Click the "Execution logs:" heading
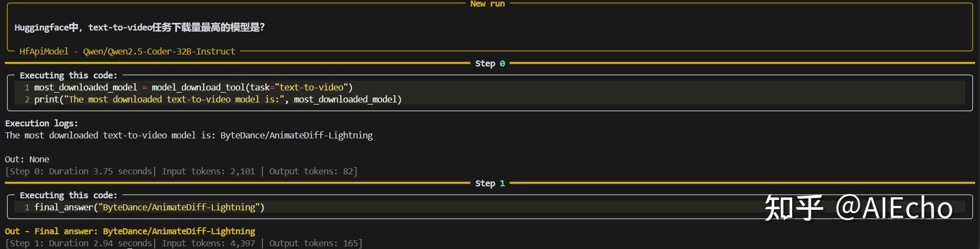 (x=41, y=123)
